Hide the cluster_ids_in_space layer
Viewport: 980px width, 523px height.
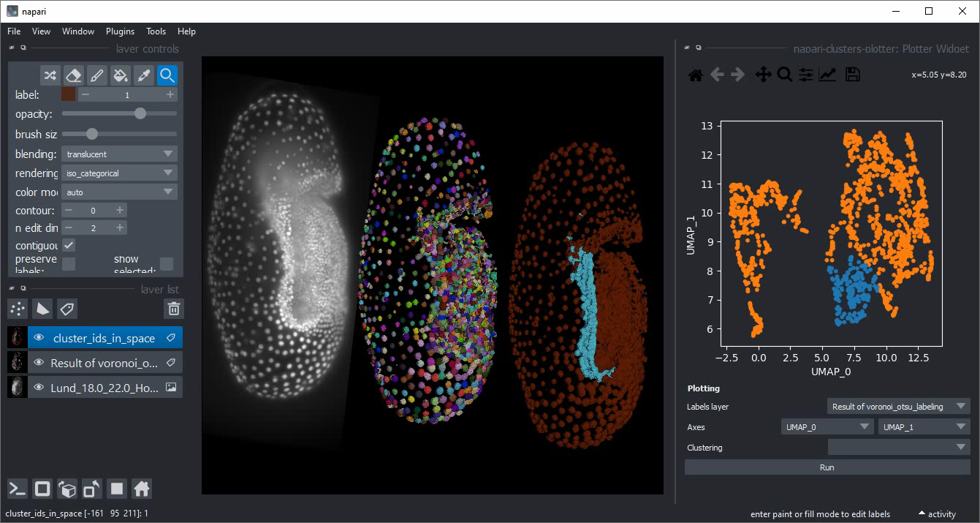(x=39, y=338)
